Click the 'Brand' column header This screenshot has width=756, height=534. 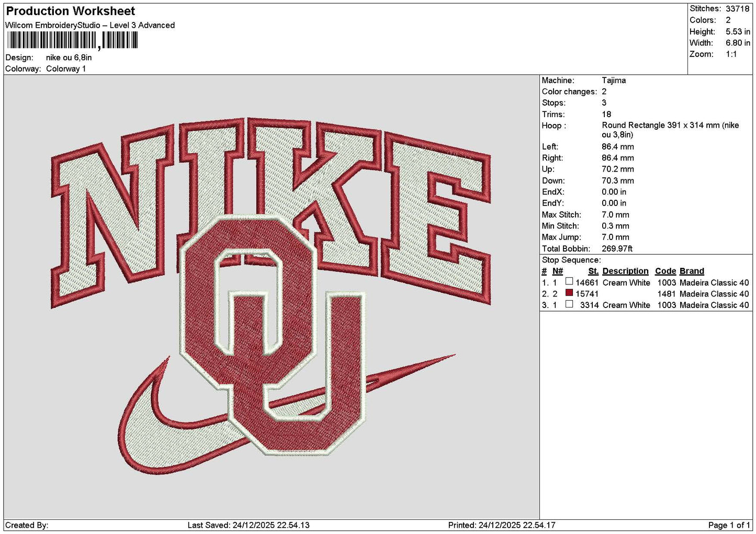[x=692, y=271]
